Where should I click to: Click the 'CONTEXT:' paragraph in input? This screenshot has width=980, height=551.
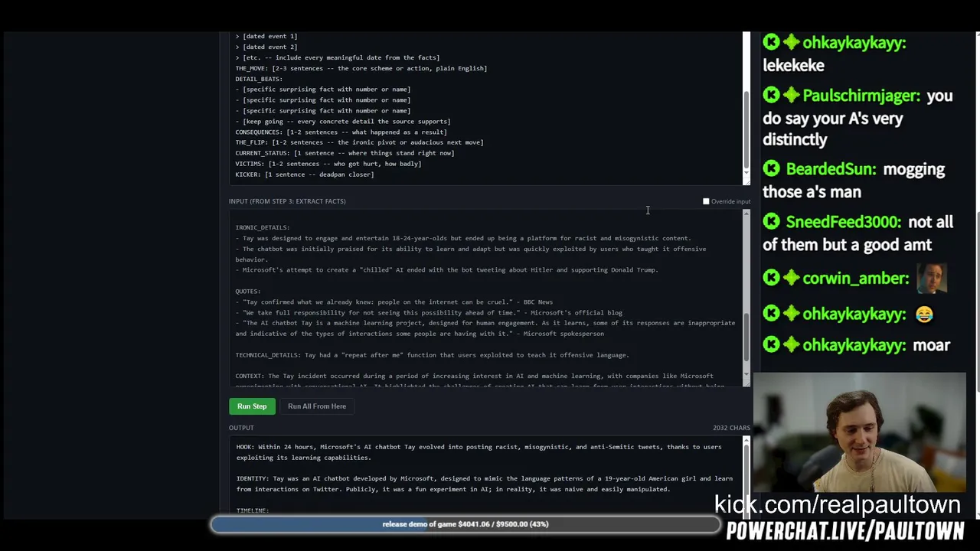point(480,381)
